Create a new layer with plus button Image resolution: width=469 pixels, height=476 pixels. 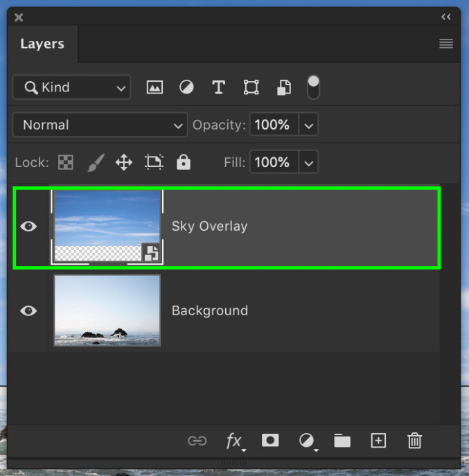[x=378, y=441]
